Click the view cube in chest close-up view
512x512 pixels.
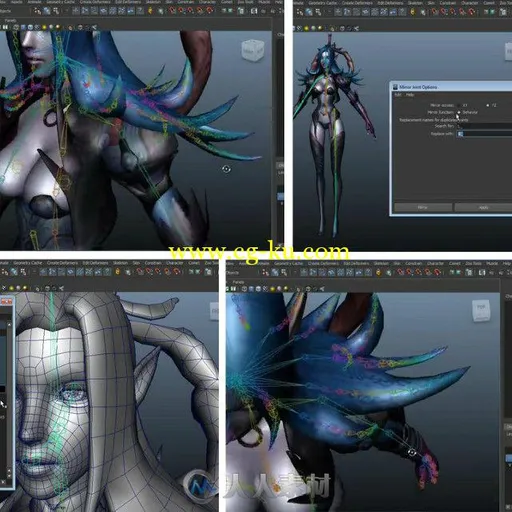pos(253,51)
